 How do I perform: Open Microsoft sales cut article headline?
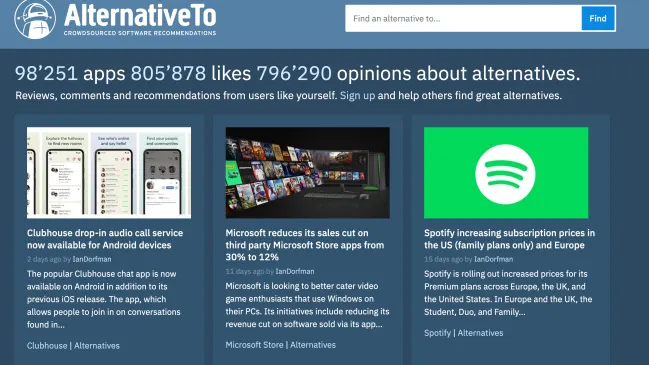(305, 245)
